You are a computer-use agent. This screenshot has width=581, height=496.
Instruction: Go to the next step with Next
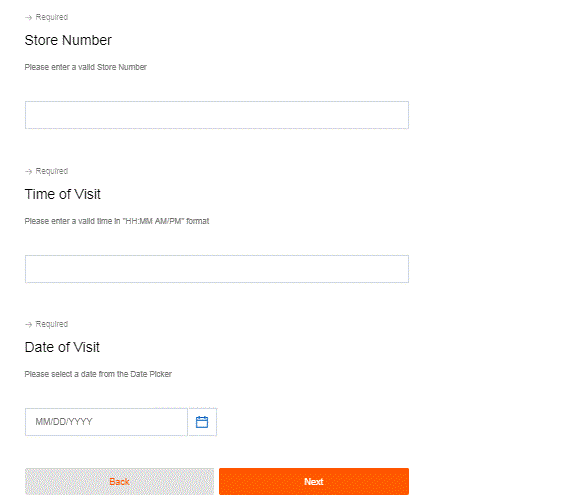tap(314, 481)
